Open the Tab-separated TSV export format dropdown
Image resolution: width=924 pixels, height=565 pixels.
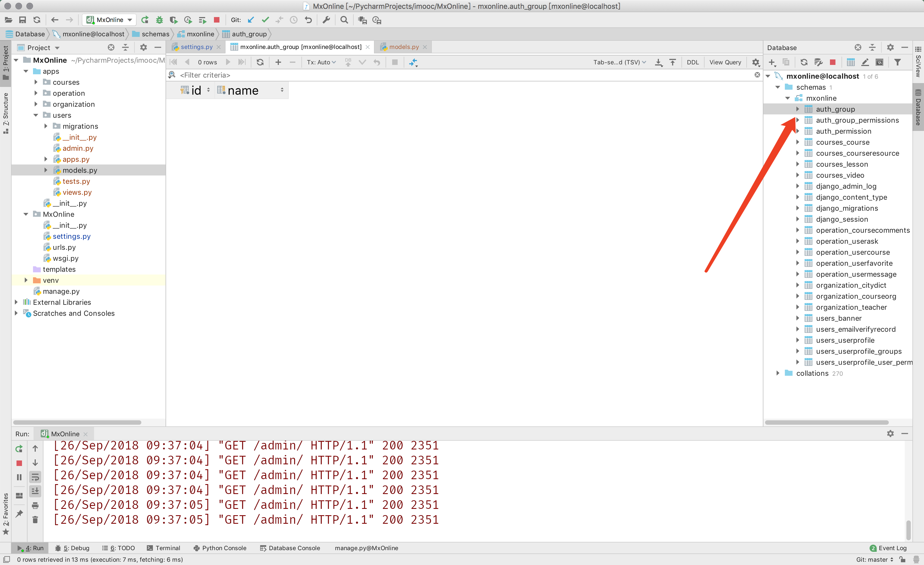pyautogui.click(x=619, y=62)
